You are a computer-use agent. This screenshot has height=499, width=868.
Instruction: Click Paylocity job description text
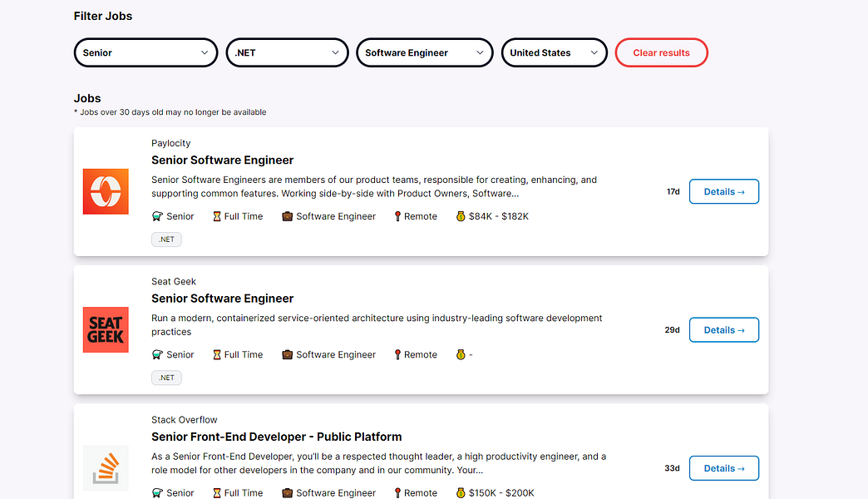coord(374,186)
